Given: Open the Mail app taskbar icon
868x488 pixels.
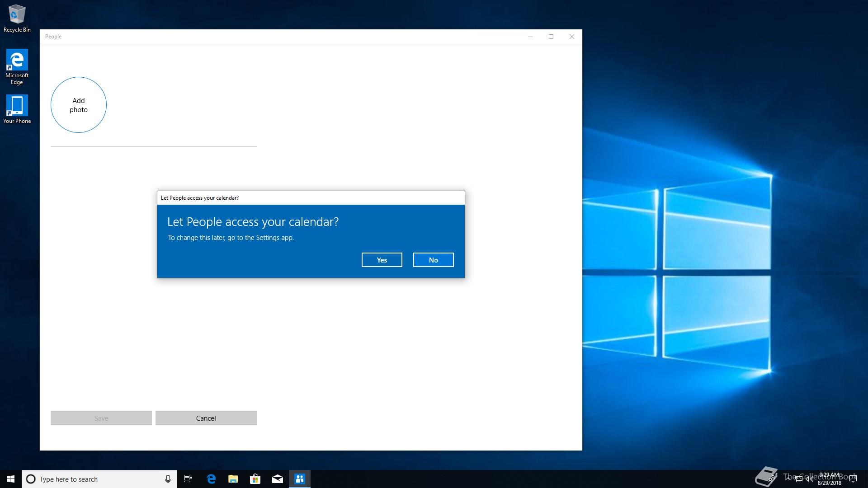Looking at the screenshot, I should coord(278,479).
